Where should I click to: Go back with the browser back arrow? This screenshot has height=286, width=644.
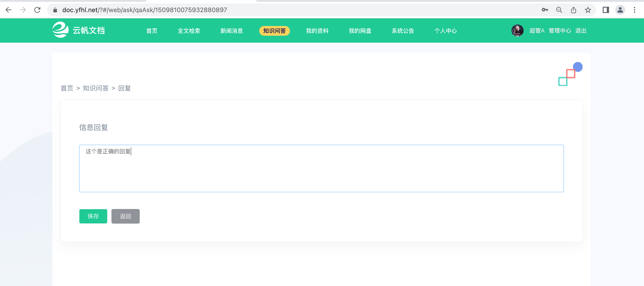coord(9,10)
